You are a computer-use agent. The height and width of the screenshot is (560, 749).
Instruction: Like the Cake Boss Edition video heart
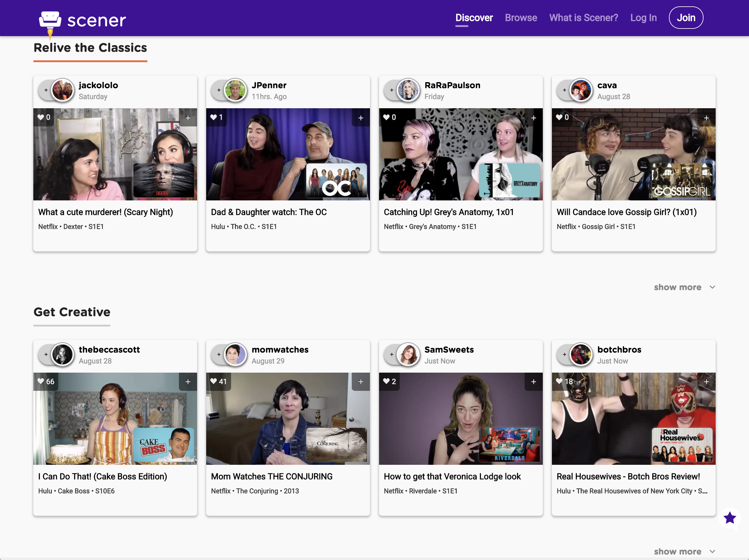point(41,381)
